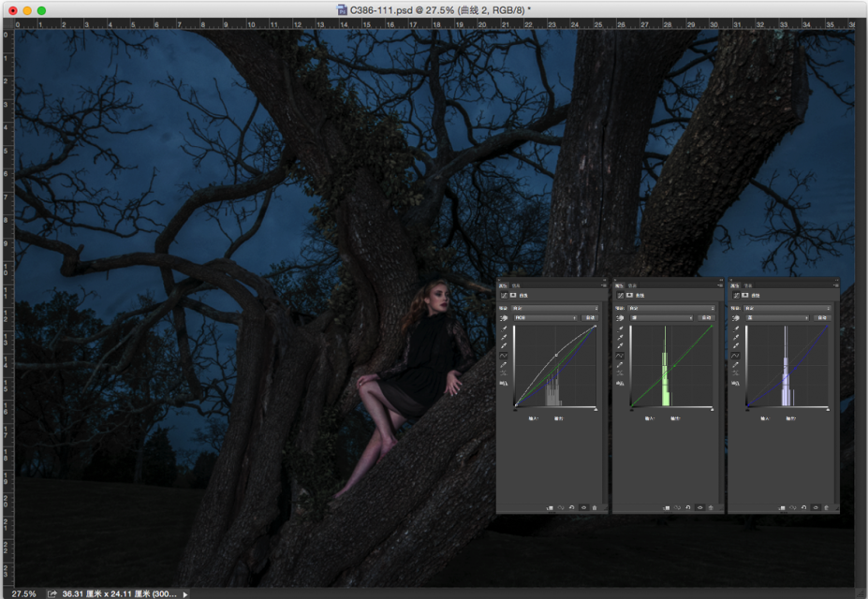Select the 属性 tab in the RGB curves panel

(503, 285)
